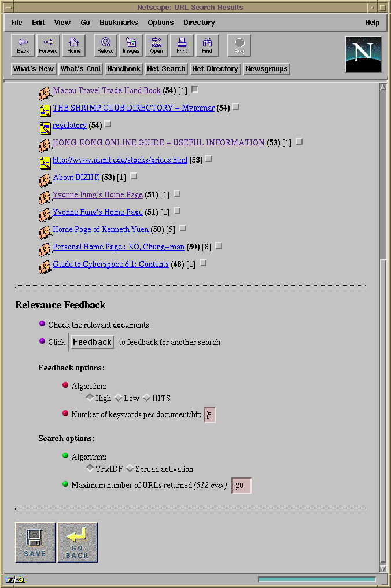Viewport: 391px width, 588px height.
Task: Click the Print toolbar icon
Action: 182,45
